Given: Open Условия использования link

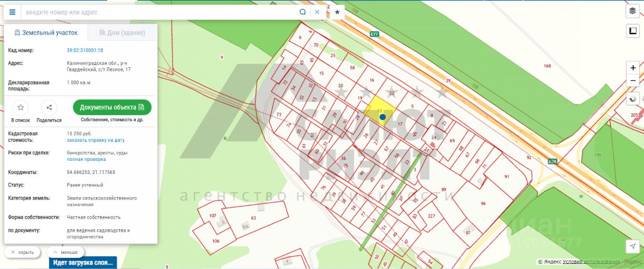Looking at the screenshot, I should [x=591, y=261].
